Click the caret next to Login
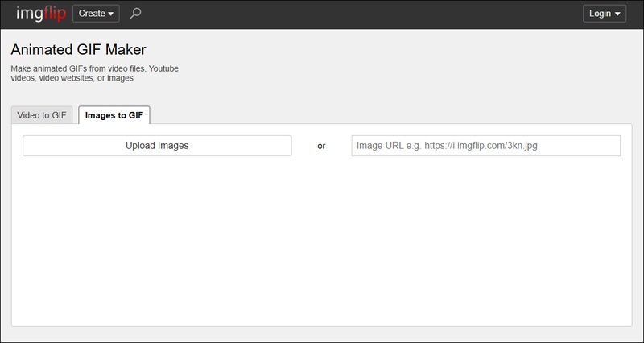 click(x=617, y=14)
